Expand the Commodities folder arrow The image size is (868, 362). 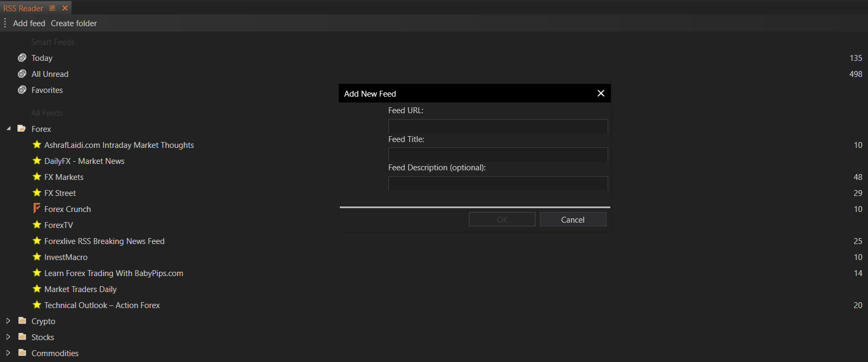(x=8, y=353)
